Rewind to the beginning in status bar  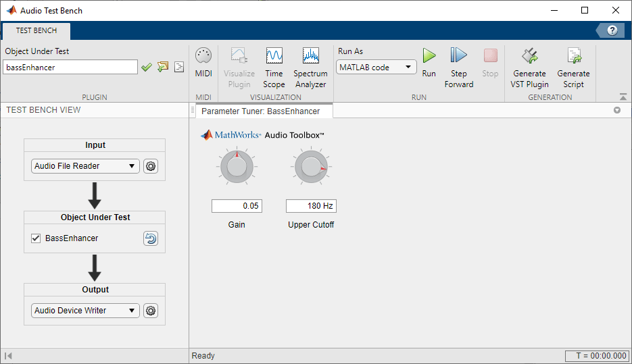click(x=8, y=355)
